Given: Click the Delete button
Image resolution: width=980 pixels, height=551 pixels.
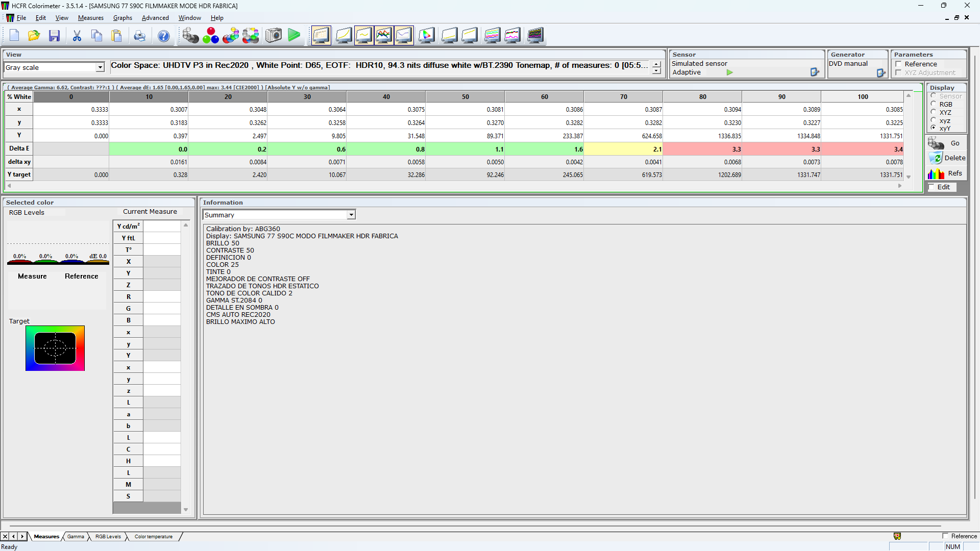Looking at the screenshot, I should [x=946, y=158].
